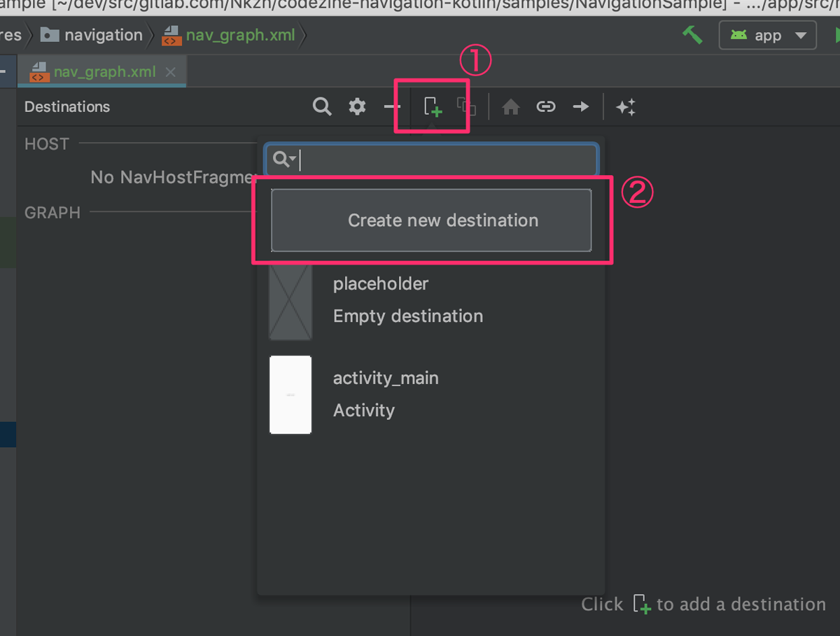Open the app run configuration dropdown

pos(768,36)
